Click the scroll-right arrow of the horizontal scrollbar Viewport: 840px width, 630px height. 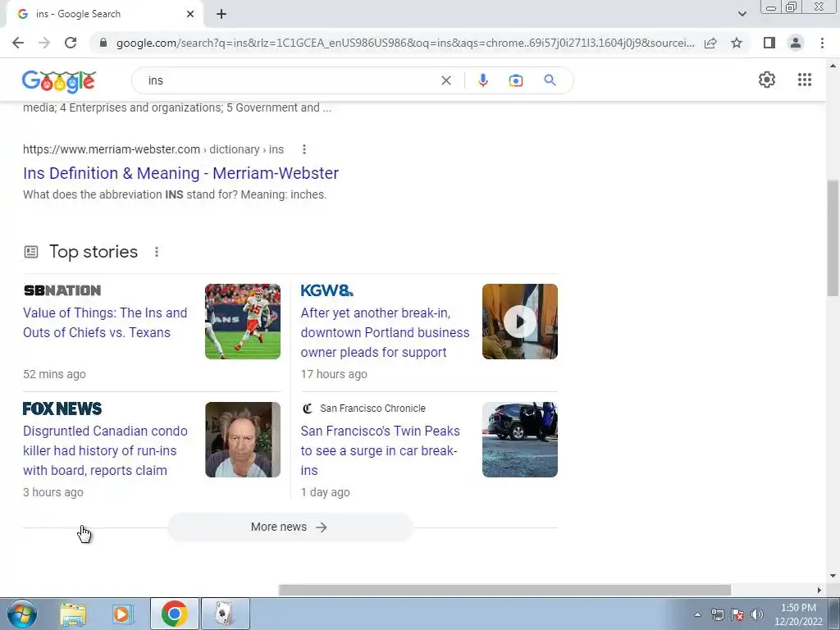[x=819, y=590]
